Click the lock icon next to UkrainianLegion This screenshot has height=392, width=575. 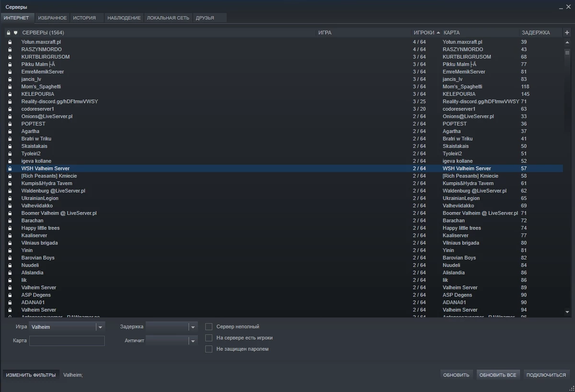click(x=10, y=198)
